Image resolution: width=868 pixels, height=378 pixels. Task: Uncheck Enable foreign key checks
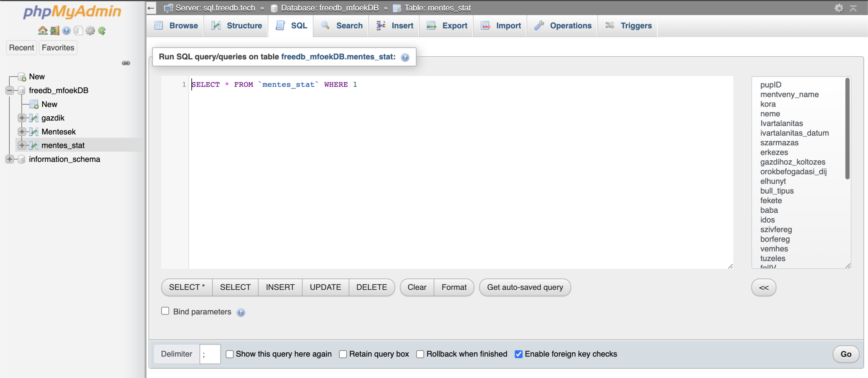pyautogui.click(x=518, y=354)
